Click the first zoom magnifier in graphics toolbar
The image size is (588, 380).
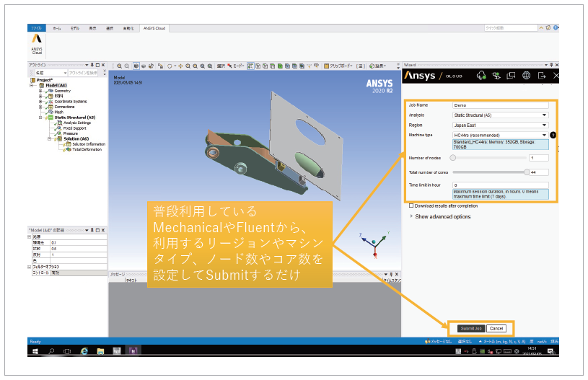pos(119,66)
